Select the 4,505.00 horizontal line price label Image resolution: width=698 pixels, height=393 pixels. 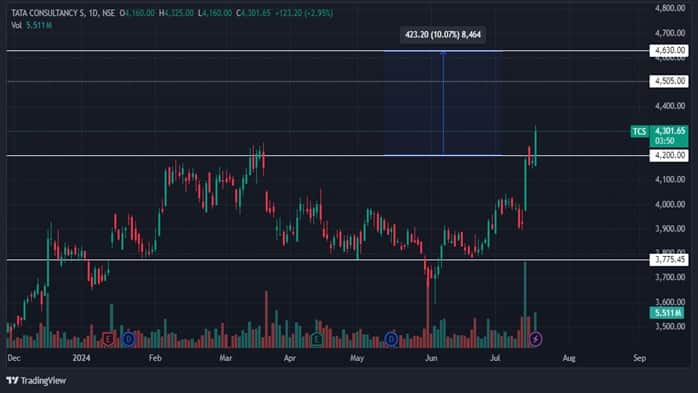coord(669,81)
